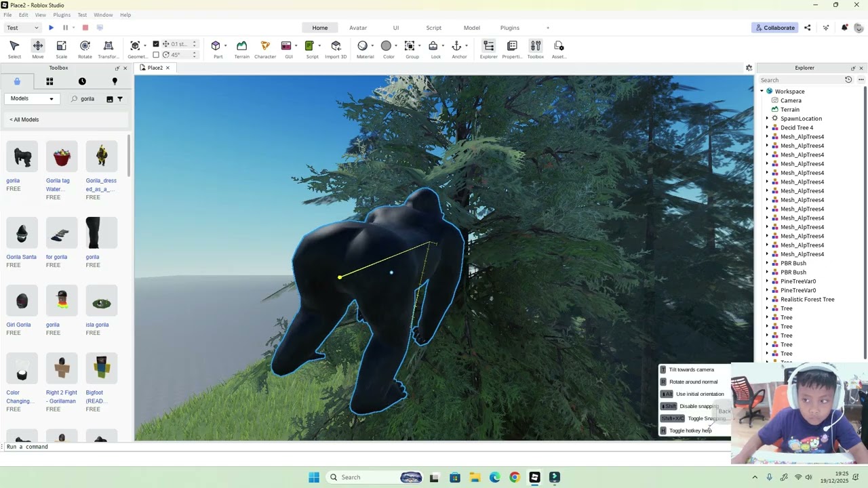
Task: Select the black gorila model thumbnail
Action: (22, 157)
